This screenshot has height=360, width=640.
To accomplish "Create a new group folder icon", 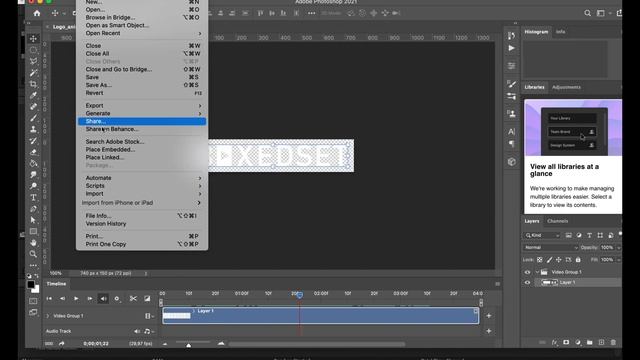I will (x=589, y=342).
